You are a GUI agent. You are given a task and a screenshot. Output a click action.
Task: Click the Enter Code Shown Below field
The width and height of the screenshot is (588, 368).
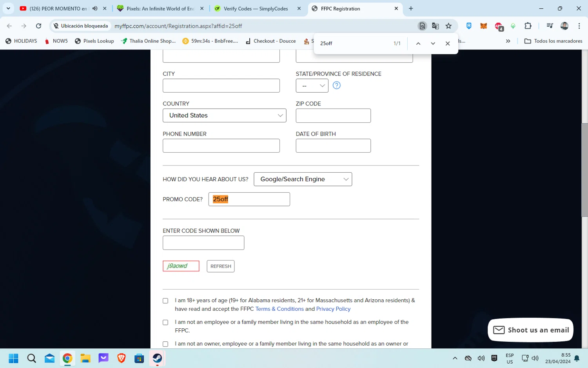(203, 243)
